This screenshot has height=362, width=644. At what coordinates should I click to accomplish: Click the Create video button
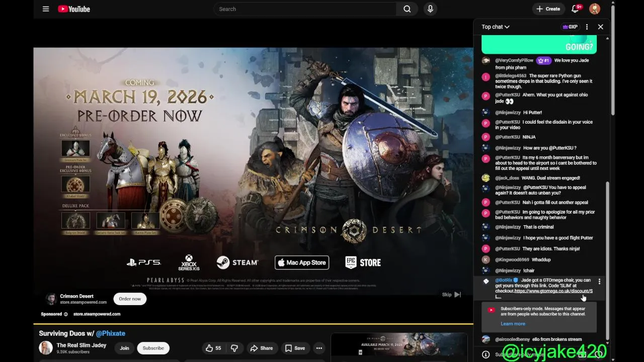[548, 9]
